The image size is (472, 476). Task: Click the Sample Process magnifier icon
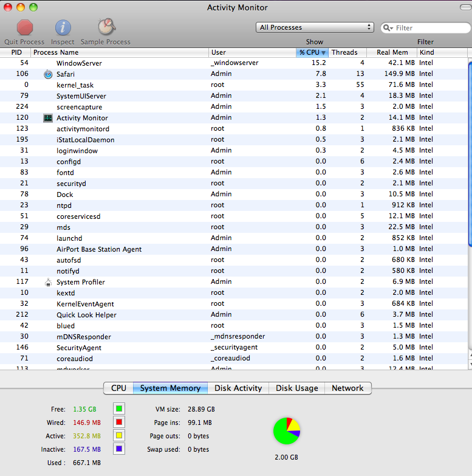(106, 27)
